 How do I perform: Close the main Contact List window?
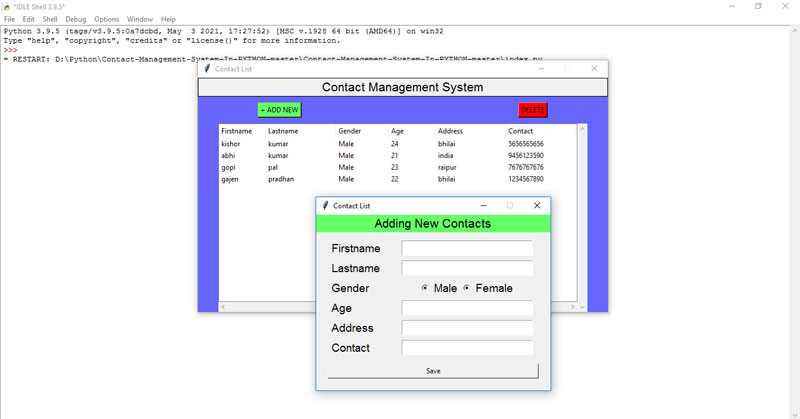pos(594,69)
